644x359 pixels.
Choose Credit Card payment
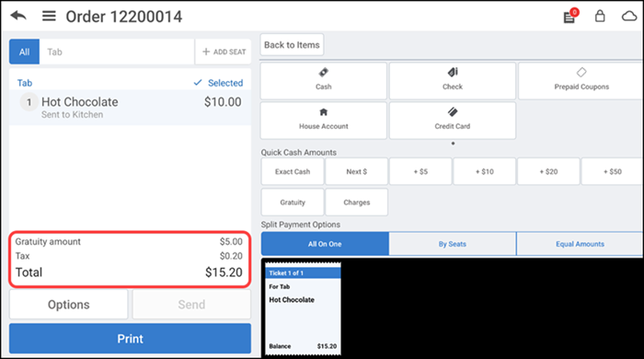[453, 121]
